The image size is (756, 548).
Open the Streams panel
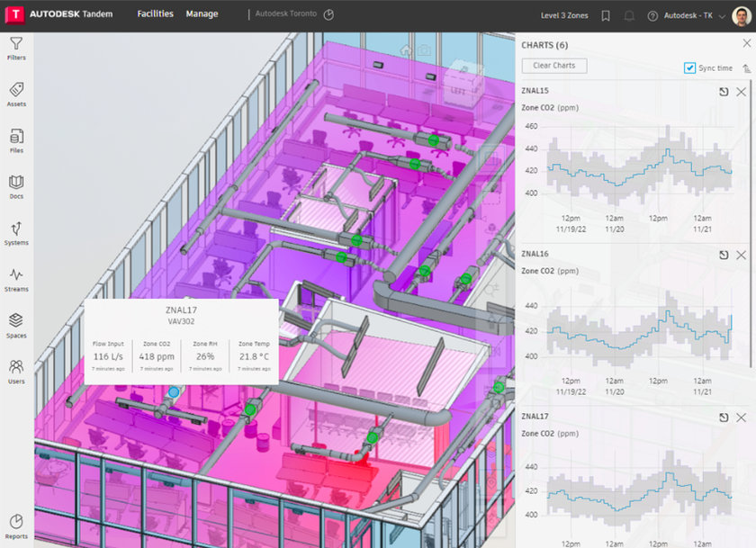[x=15, y=281]
